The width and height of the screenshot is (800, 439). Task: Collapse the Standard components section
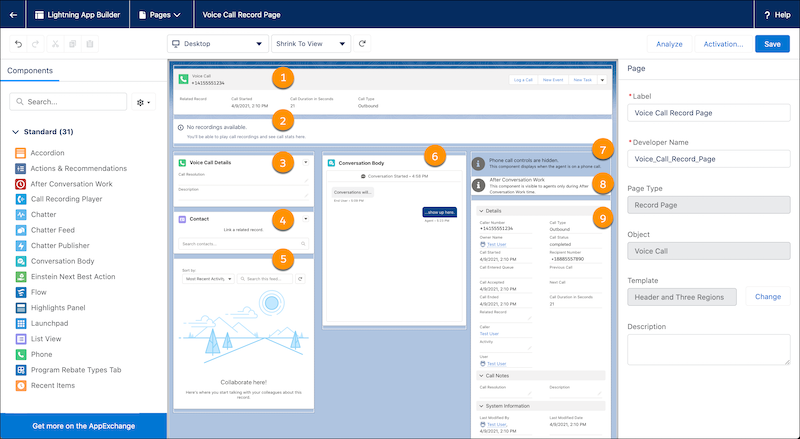click(15, 132)
